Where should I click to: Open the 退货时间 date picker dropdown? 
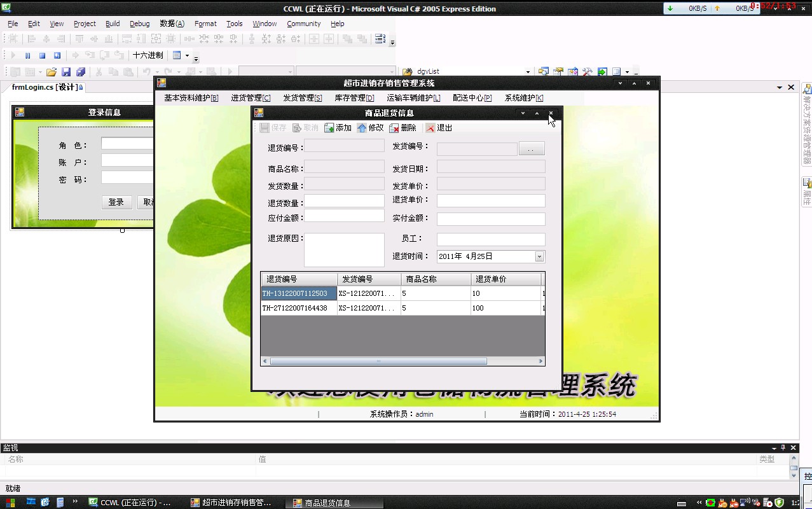[539, 256]
